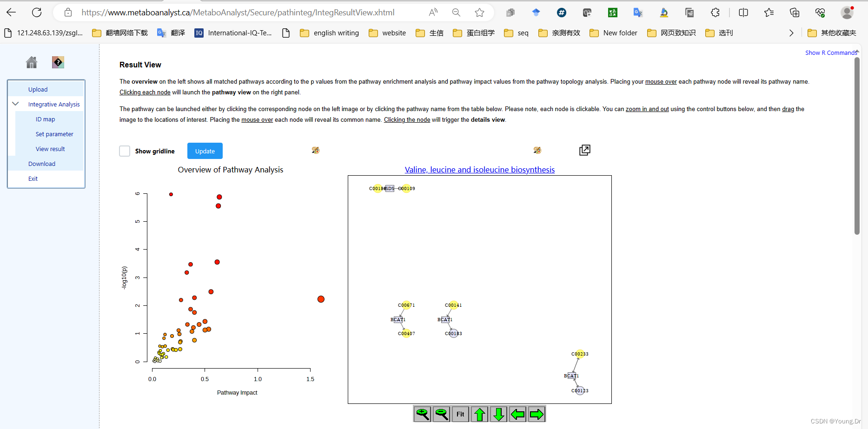Zoom out using the minus magnifier control
868x429 pixels.
point(441,414)
